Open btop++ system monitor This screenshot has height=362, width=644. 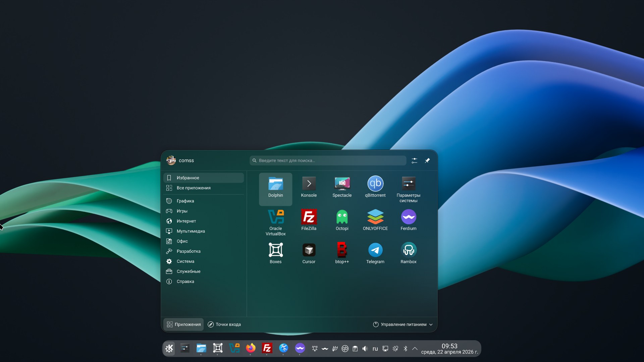click(x=342, y=253)
